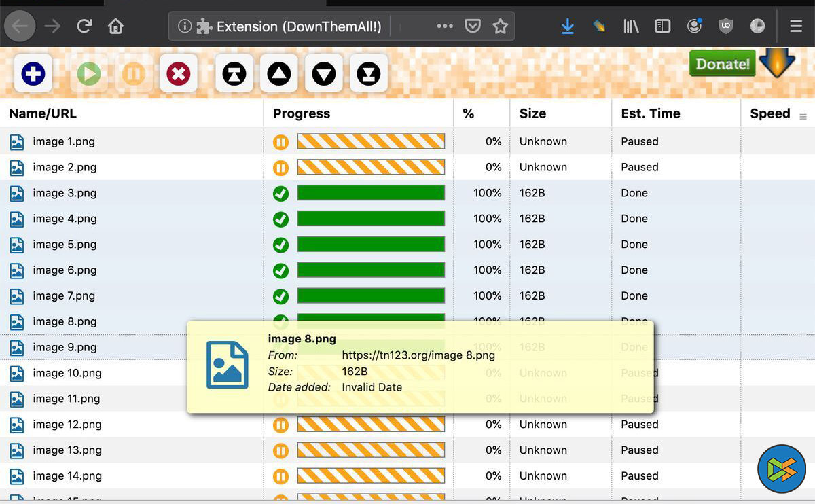815x504 pixels.
Task: Sort the list by Name/URL column
Action: (x=43, y=113)
